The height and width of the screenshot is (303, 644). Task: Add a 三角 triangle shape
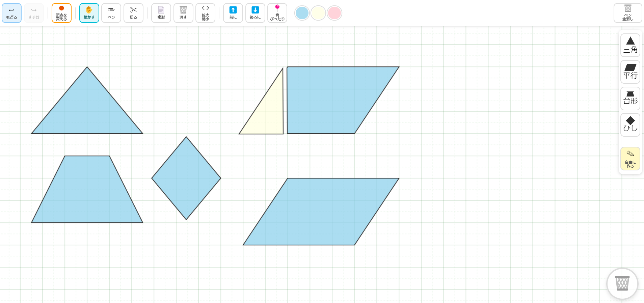click(x=630, y=45)
